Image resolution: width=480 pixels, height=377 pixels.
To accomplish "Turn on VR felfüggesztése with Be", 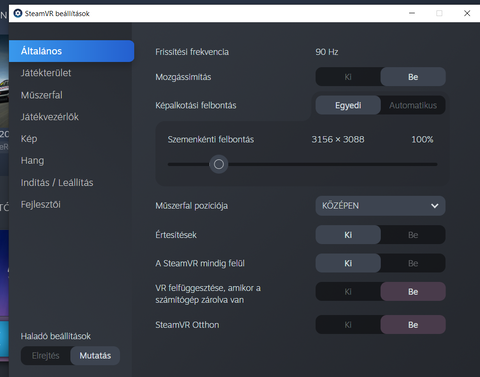I will click(x=413, y=292).
